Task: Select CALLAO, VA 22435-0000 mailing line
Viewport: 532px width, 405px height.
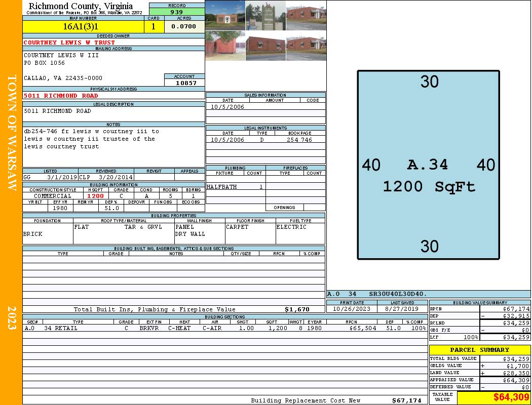Action: pos(63,78)
